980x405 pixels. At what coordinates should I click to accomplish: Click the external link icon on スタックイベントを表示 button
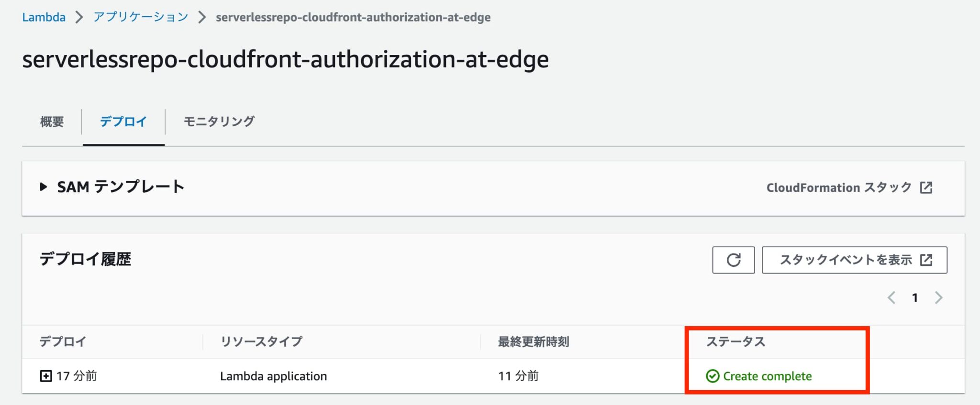tap(927, 260)
